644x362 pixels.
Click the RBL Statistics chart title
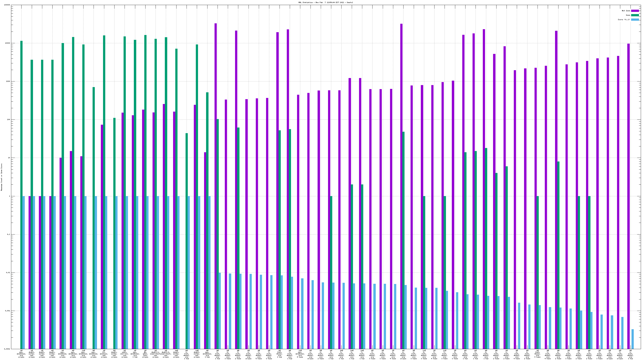tap(325, 2)
